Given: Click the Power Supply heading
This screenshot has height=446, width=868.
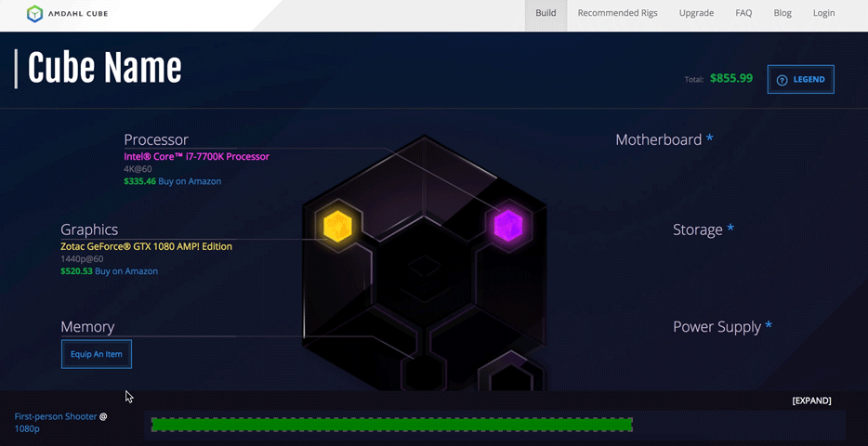Looking at the screenshot, I should (x=717, y=327).
